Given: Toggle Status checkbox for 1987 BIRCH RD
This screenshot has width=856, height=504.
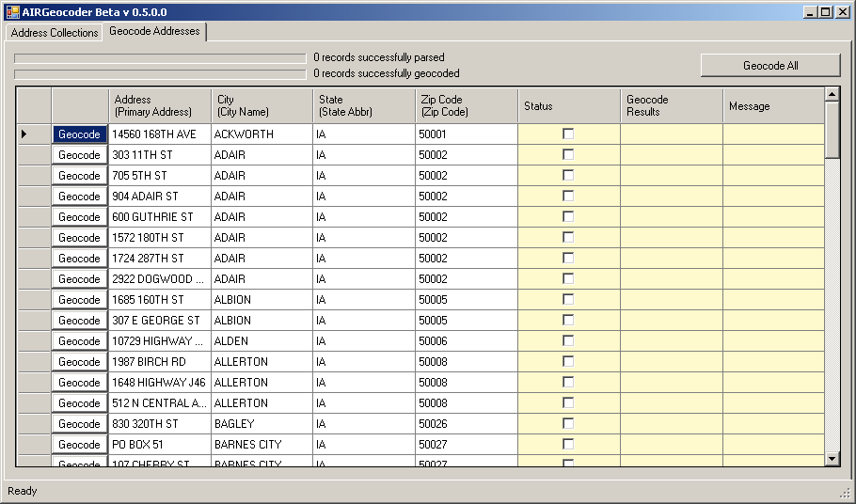Looking at the screenshot, I should (x=568, y=361).
